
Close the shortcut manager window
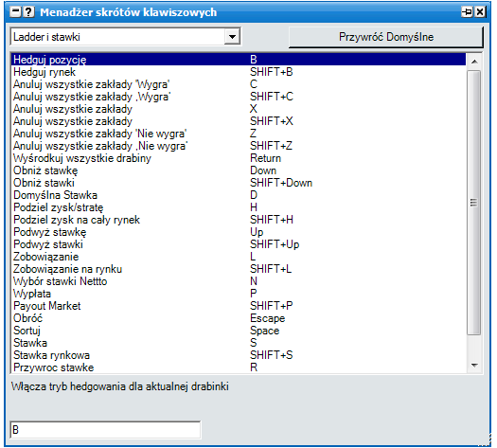480,12
